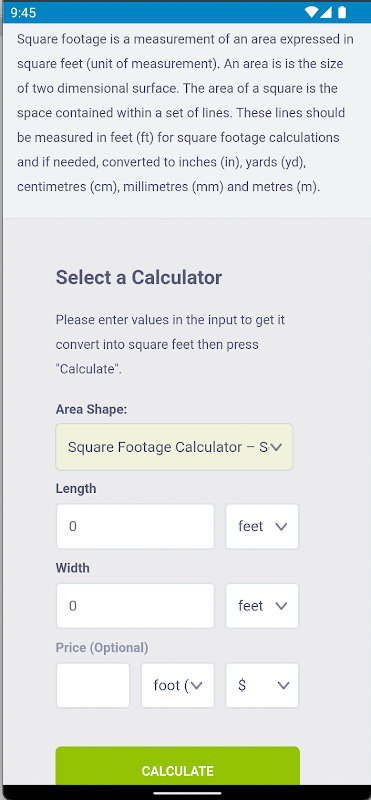The image size is (371, 800).
Task: Open the Area Shape calculator dropdown
Action: click(175, 447)
